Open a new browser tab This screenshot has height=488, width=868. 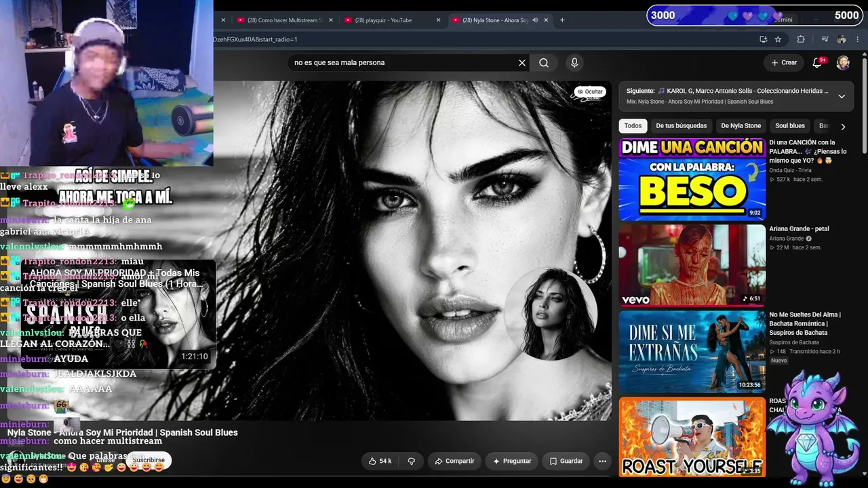pyautogui.click(x=562, y=20)
